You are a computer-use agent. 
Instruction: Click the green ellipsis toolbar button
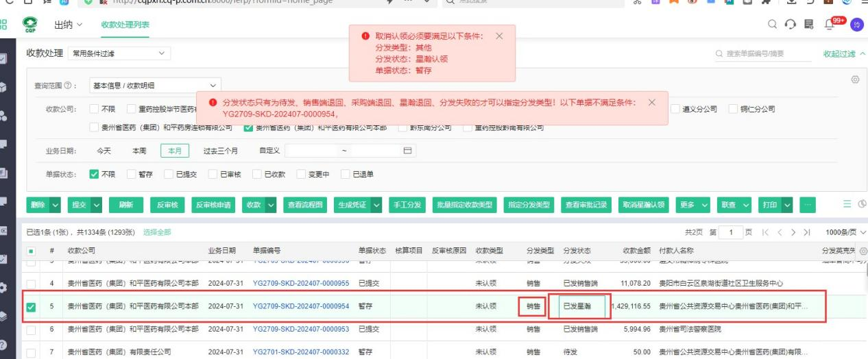pyautogui.click(x=808, y=205)
